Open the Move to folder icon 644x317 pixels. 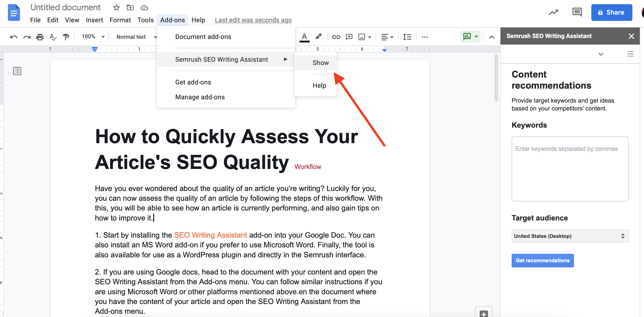tap(130, 7)
